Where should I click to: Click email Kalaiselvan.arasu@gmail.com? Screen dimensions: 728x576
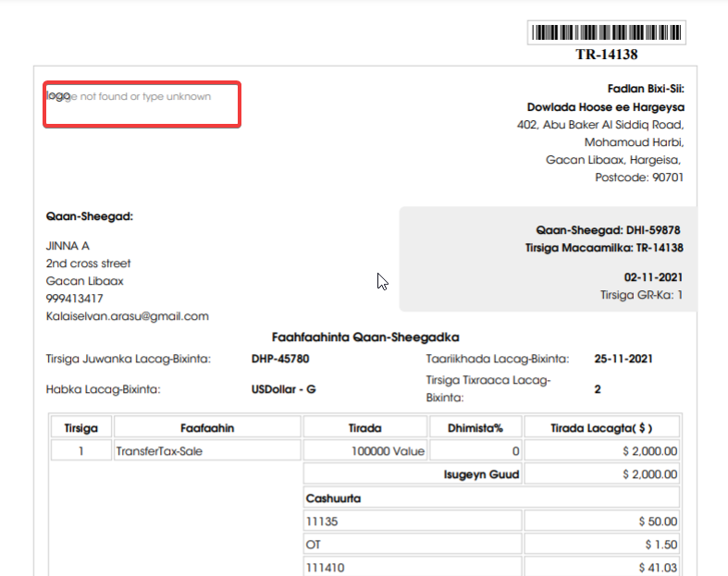128,316
